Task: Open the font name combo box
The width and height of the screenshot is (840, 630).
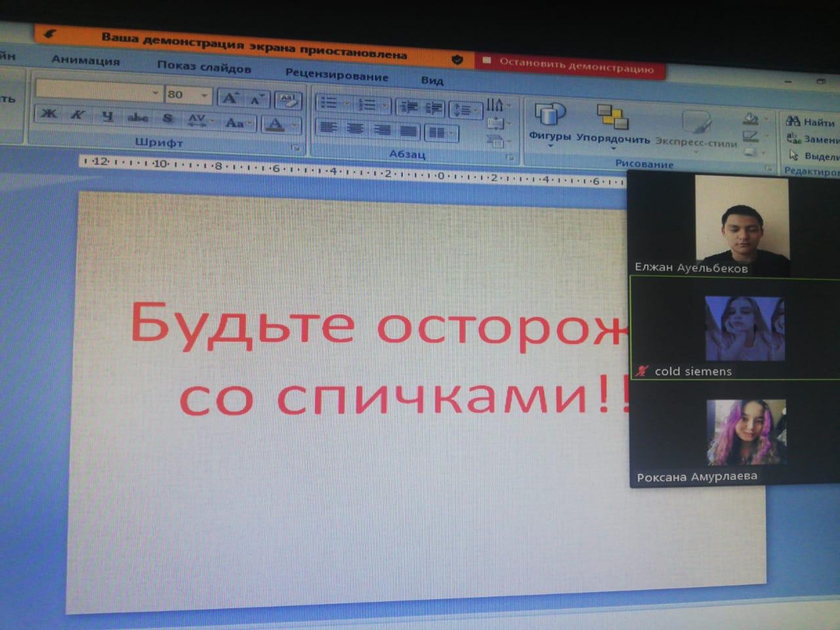Action: [98, 92]
